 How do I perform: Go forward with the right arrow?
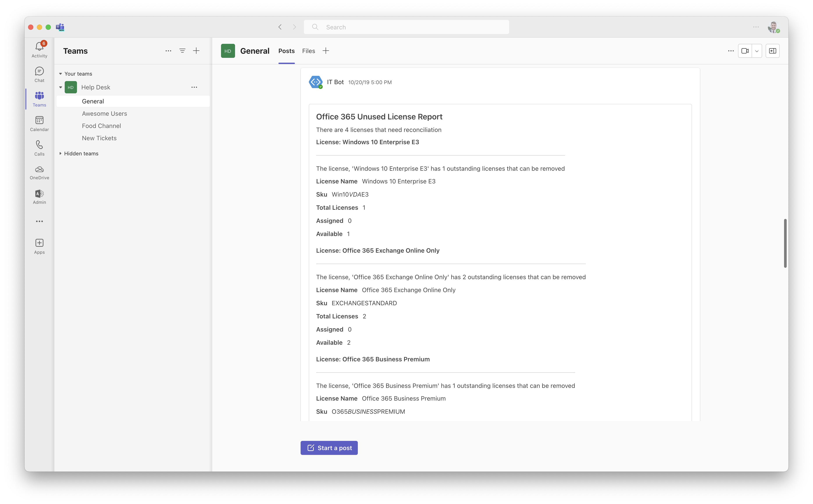pos(294,27)
